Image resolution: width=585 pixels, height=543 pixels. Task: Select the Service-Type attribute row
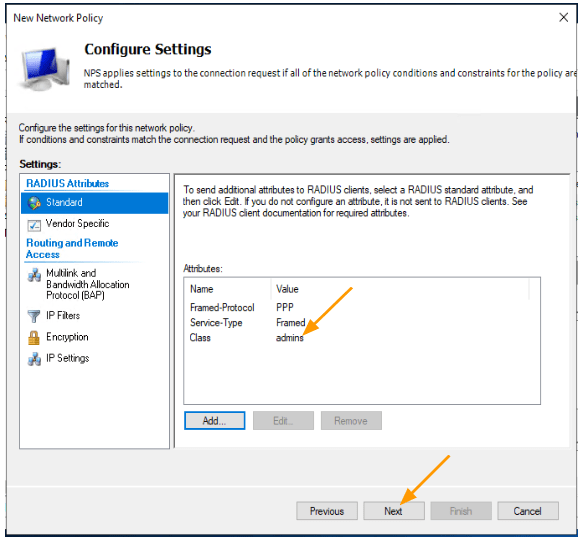coord(361,323)
